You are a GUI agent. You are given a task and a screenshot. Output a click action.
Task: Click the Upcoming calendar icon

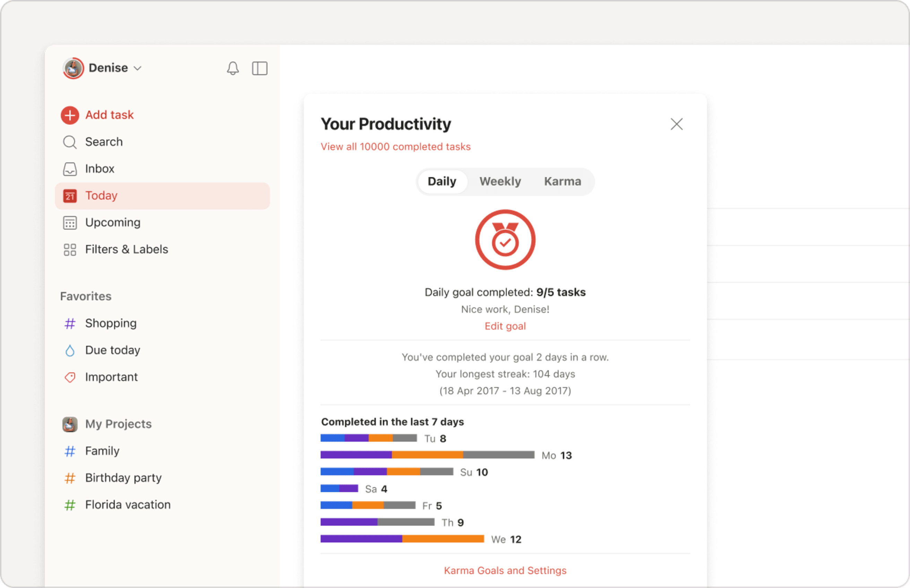click(x=70, y=222)
